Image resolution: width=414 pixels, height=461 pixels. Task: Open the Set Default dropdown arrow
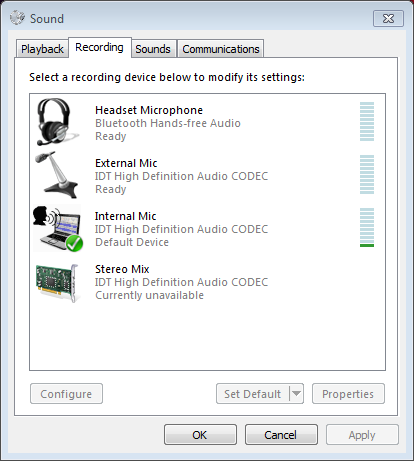296,394
